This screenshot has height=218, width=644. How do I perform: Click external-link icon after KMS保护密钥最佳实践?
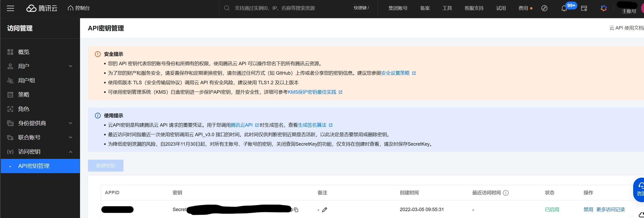(341, 92)
